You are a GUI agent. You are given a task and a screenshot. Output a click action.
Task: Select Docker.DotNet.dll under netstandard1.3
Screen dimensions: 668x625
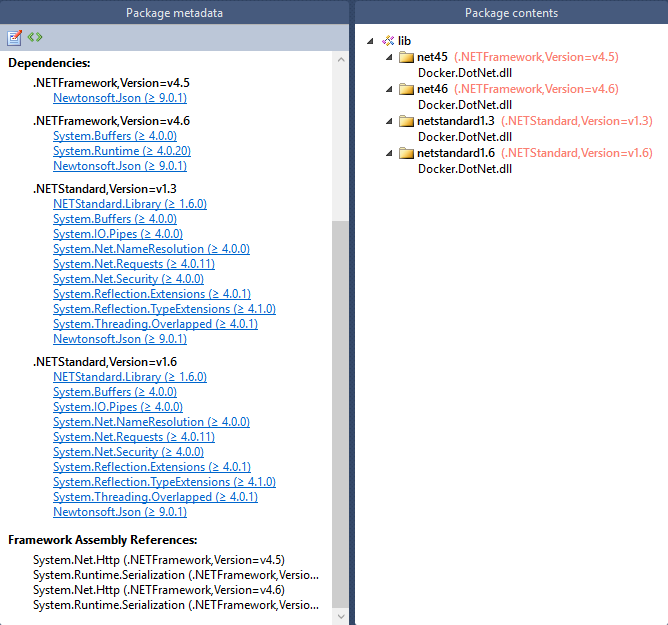[x=465, y=137]
